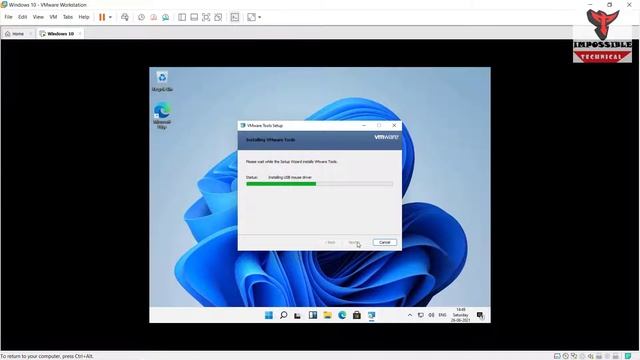
Task: Click CD/DVD device icon in status bar
Action: coord(565,356)
